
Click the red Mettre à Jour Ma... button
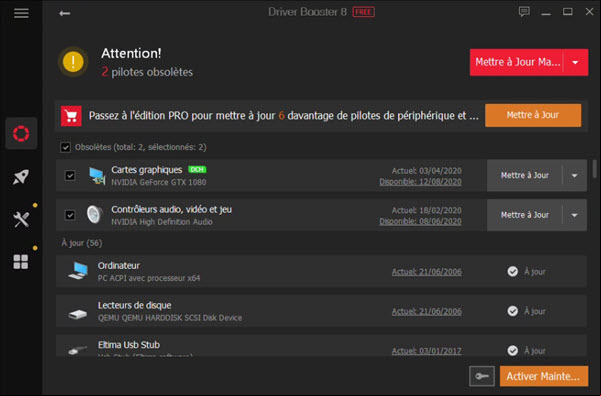tap(517, 62)
